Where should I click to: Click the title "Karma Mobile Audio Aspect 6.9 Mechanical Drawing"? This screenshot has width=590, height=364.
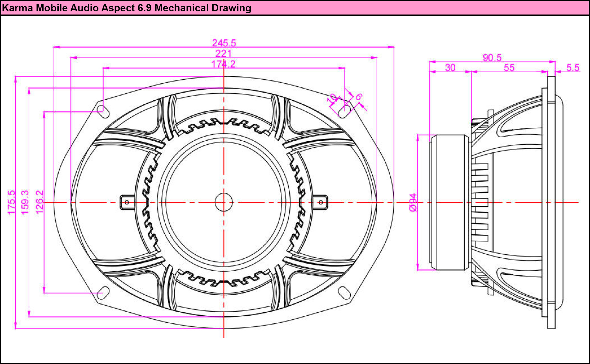coord(127,8)
